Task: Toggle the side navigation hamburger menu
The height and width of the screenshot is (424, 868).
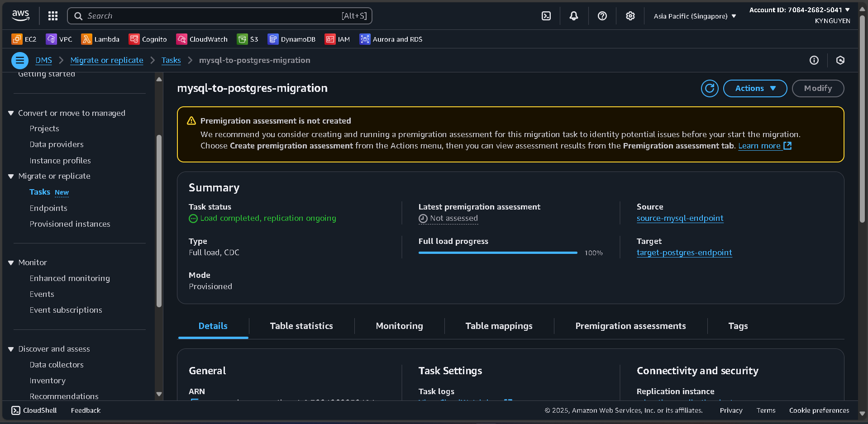Action: click(x=19, y=60)
